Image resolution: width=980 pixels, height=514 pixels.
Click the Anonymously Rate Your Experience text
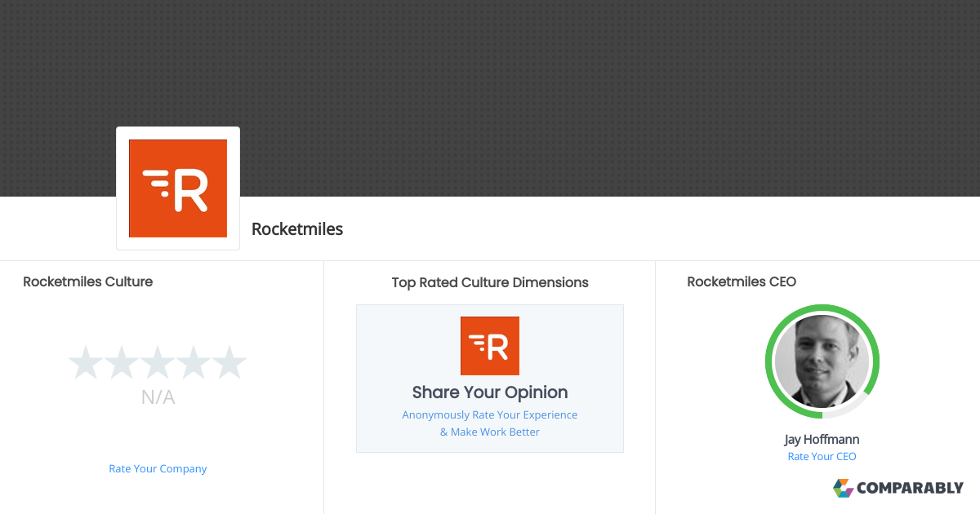(x=489, y=414)
